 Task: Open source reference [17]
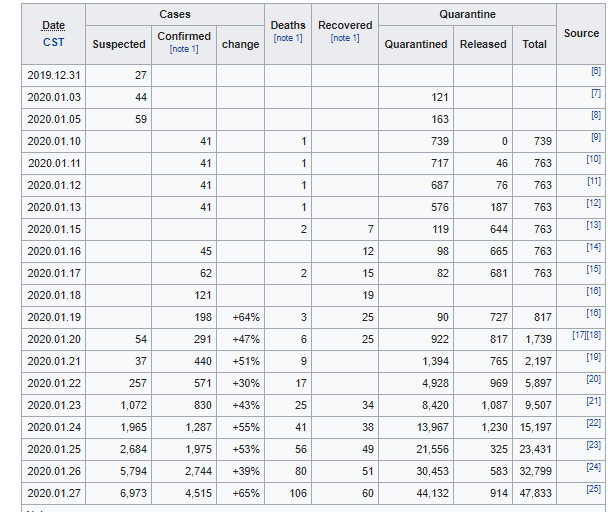click(x=580, y=335)
